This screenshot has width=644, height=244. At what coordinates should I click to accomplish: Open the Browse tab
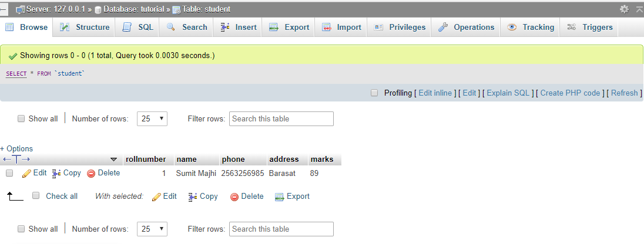(26, 27)
